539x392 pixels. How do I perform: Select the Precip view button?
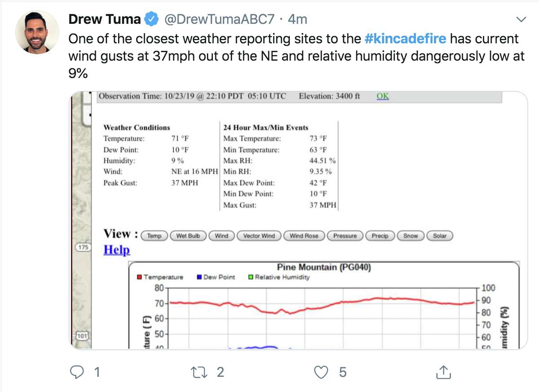coord(380,236)
